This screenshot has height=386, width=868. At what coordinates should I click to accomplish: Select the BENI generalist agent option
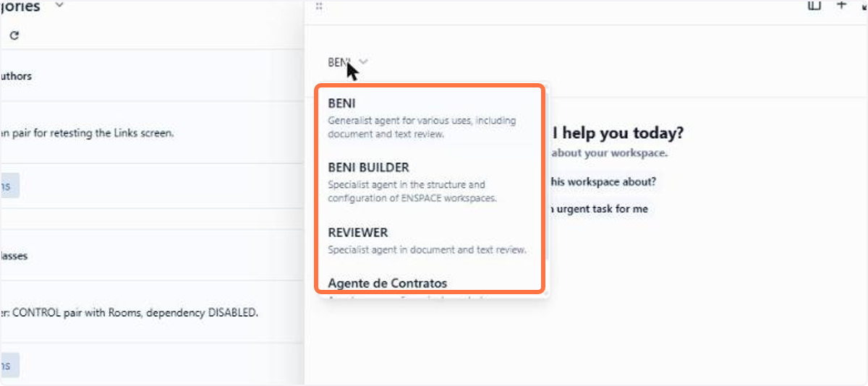point(430,118)
